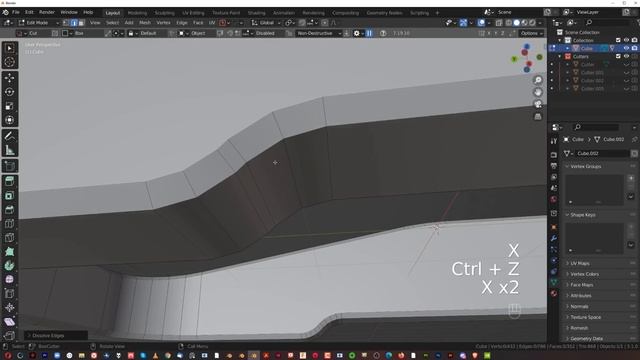Select Cube object in outliner
This screenshot has height=360, width=640.
586,48
